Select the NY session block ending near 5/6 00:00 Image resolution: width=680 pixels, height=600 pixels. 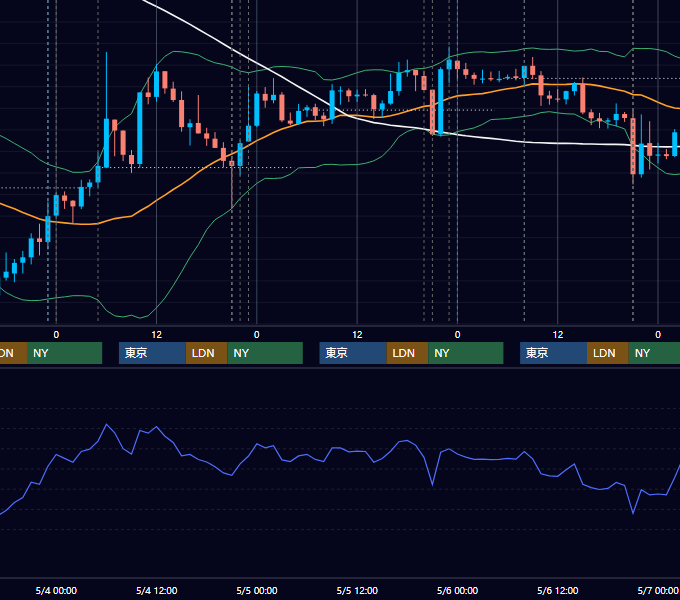(466, 353)
